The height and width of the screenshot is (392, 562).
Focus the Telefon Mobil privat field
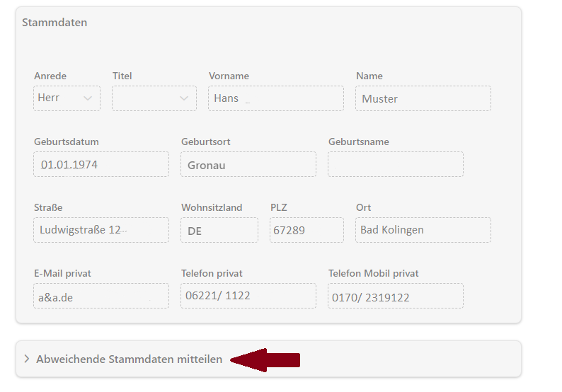396,296
